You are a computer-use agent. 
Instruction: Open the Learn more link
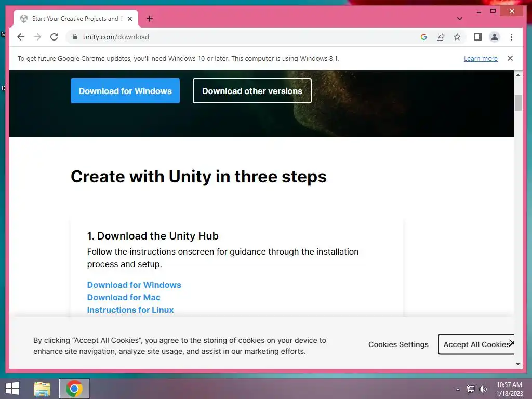(481, 58)
